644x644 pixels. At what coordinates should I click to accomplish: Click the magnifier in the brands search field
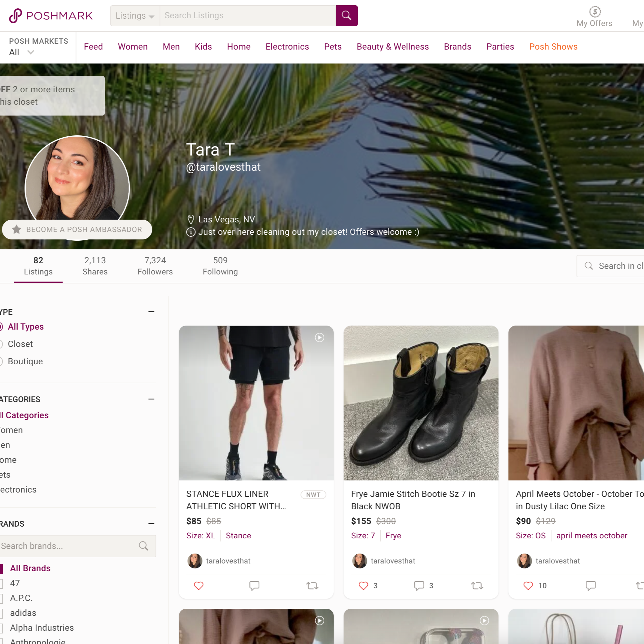coord(143,546)
